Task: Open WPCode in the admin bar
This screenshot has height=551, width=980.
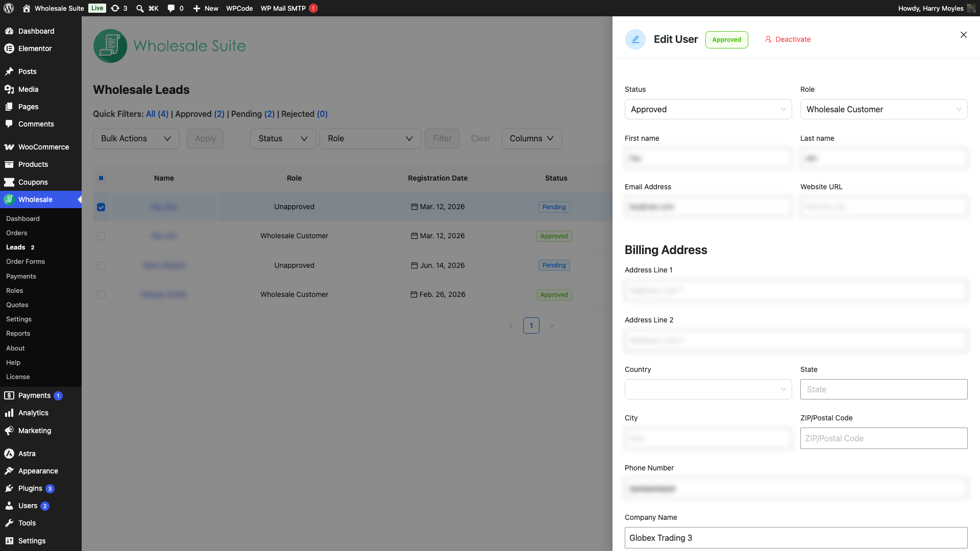Action: pos(239,8)
